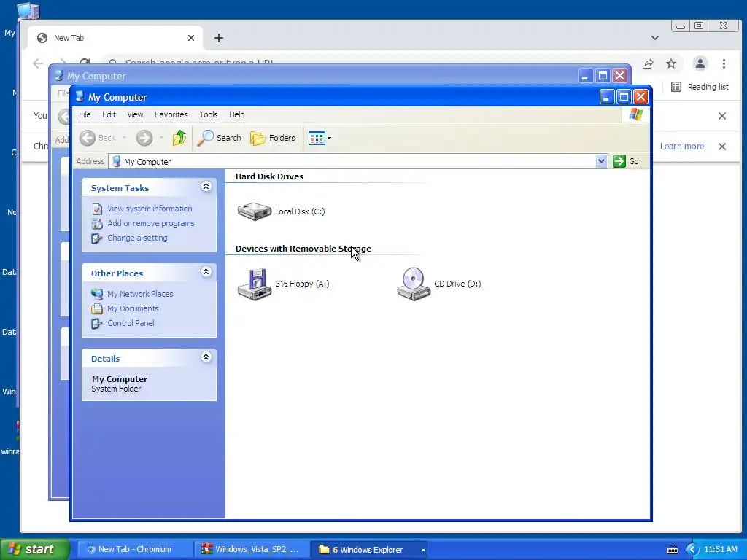The image size is (747, 560).
Task: Dismiss the Chromium infobar with Learn more
Action: 722,146
